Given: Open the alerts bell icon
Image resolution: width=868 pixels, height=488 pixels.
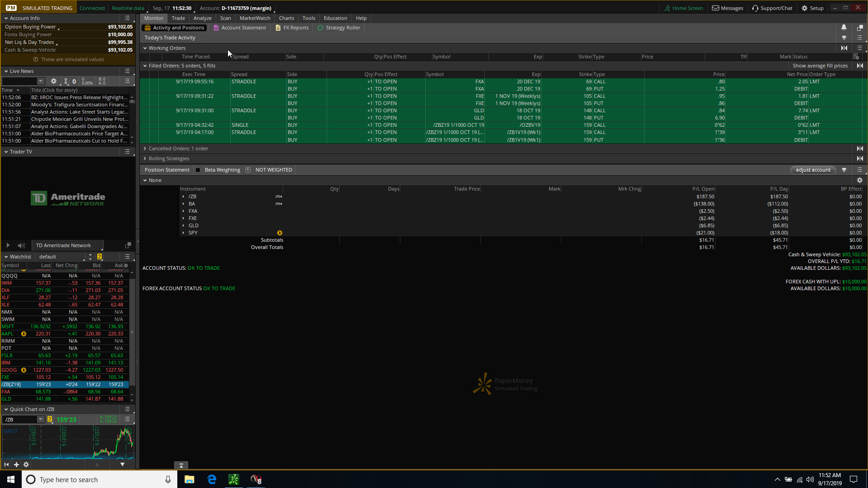Looking at the screenshot, I should pos(844,28).
